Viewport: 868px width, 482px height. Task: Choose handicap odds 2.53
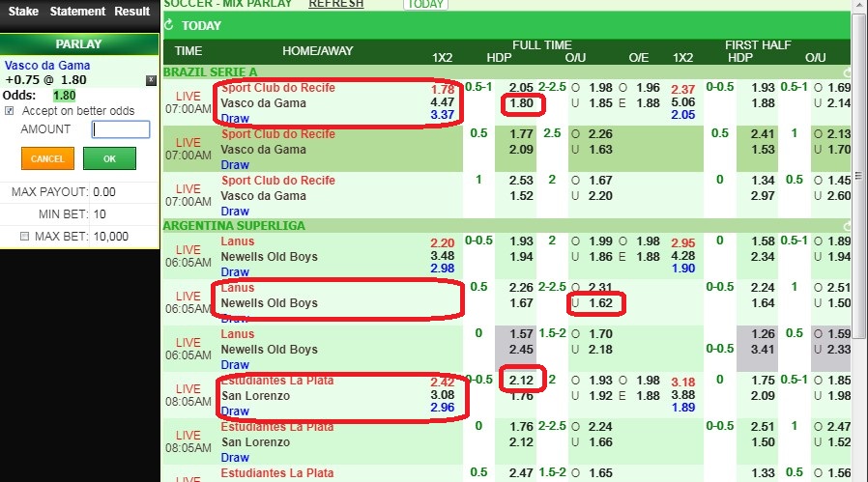(521, 181)
